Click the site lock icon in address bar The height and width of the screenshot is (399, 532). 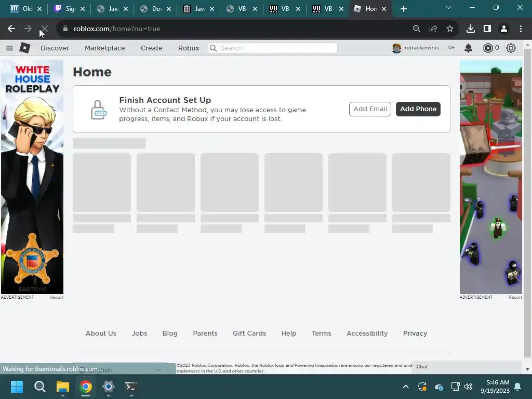point(65,29)
